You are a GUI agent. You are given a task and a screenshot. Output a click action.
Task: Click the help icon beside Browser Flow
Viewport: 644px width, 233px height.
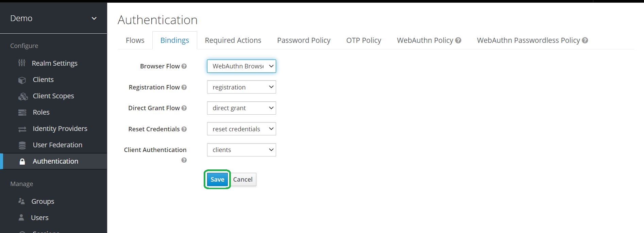pos(184,66)
